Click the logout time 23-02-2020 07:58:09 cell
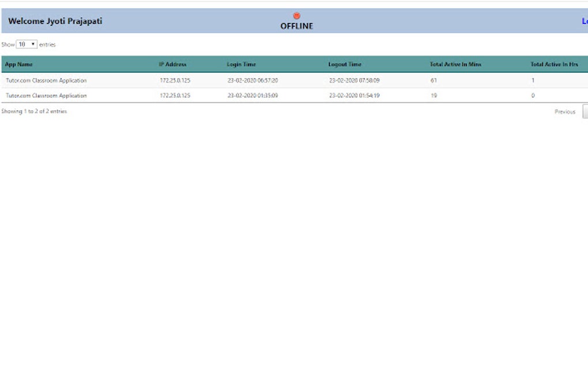The image size is (588, 368). (x=355, y=80)
